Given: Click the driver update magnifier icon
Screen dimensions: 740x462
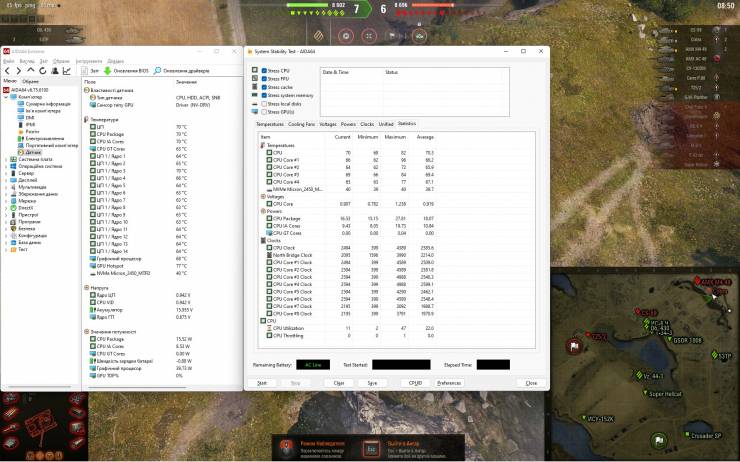Looking at the screenshot, I should [158, 71].
